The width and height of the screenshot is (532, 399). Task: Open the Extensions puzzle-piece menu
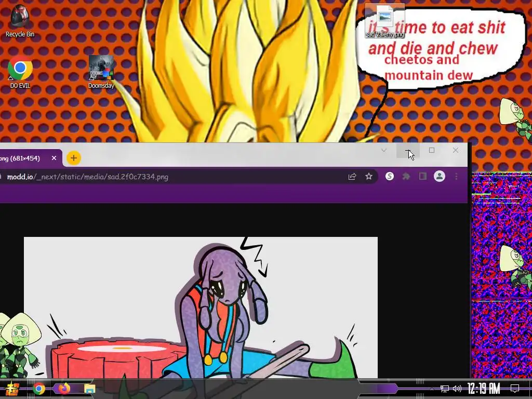tap(406, 177)
